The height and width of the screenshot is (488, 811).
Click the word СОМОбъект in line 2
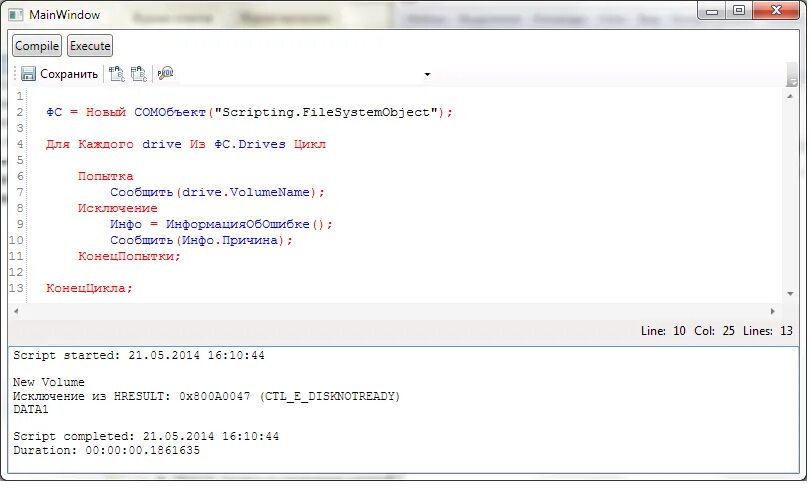click(x=170, y=113)
